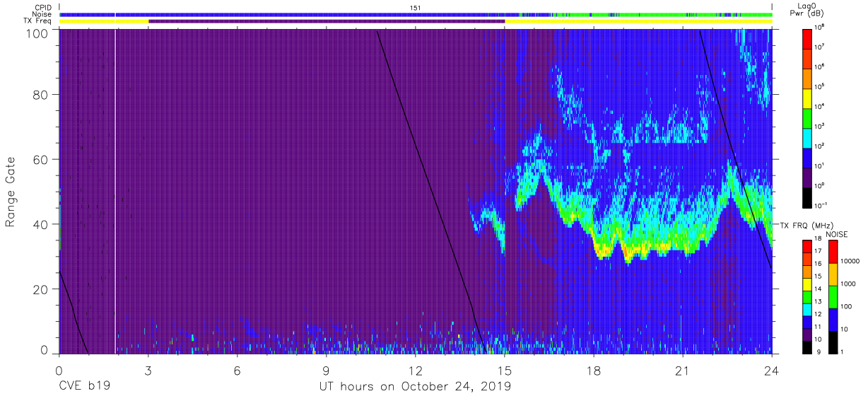Click the NOISE legend title
Screen dimensions: 868x401
(836, 233)
